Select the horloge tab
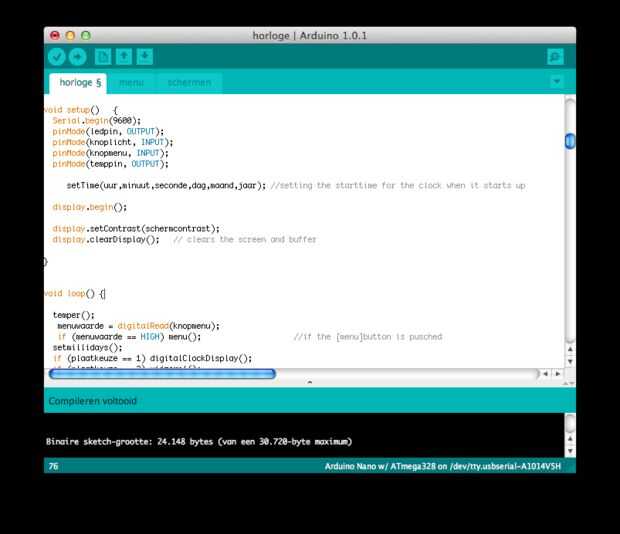The image size is (620, 534). 78,83
